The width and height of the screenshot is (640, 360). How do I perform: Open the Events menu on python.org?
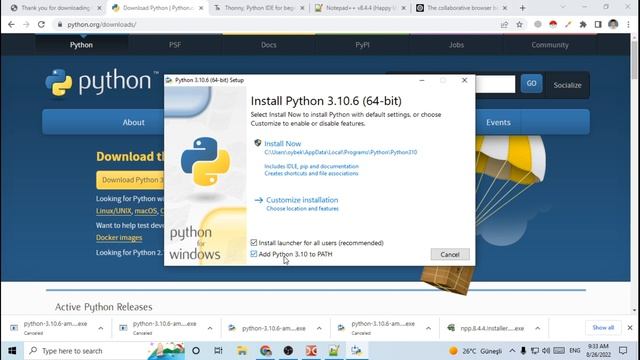click(x=498, y=122)
